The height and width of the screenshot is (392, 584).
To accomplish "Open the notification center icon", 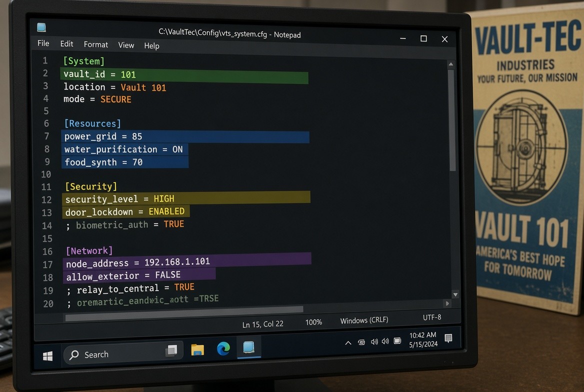I will (x=448, y=338).
